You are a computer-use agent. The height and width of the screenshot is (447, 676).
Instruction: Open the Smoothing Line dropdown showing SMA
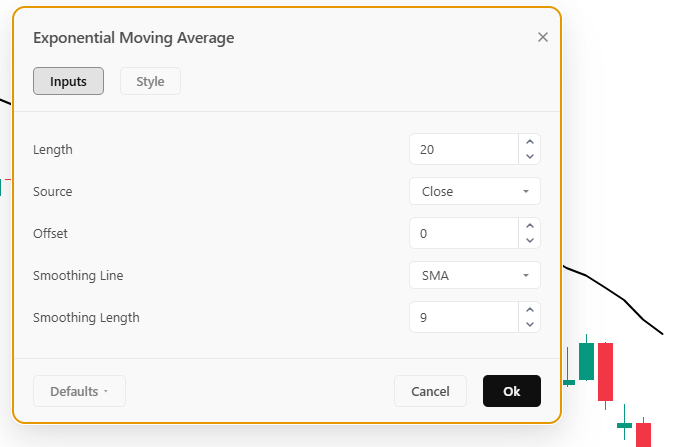(475, 275)
